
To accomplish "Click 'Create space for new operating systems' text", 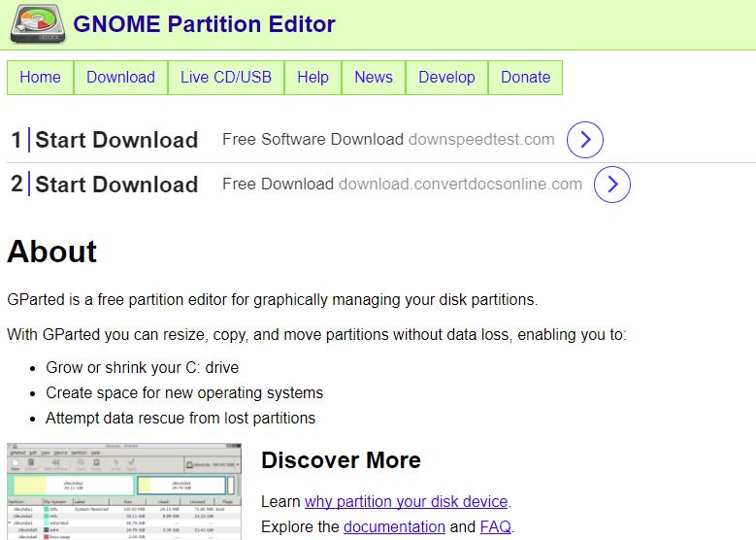I will point(184,392).
